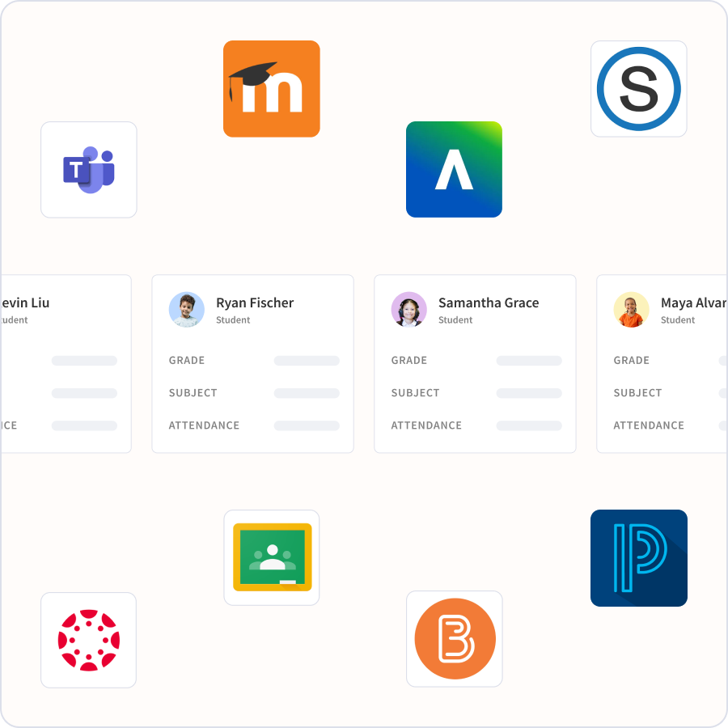Click GRADE label in Ryan Fischer card
728x728 pixels.
(x=187, y=360)
